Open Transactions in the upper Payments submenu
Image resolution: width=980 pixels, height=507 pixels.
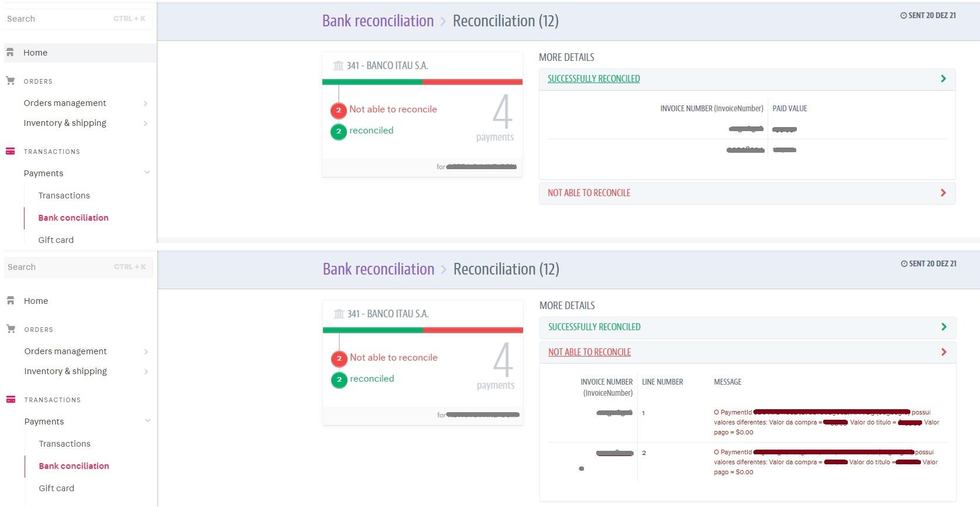pyautogui.click(x=64, y=196)
